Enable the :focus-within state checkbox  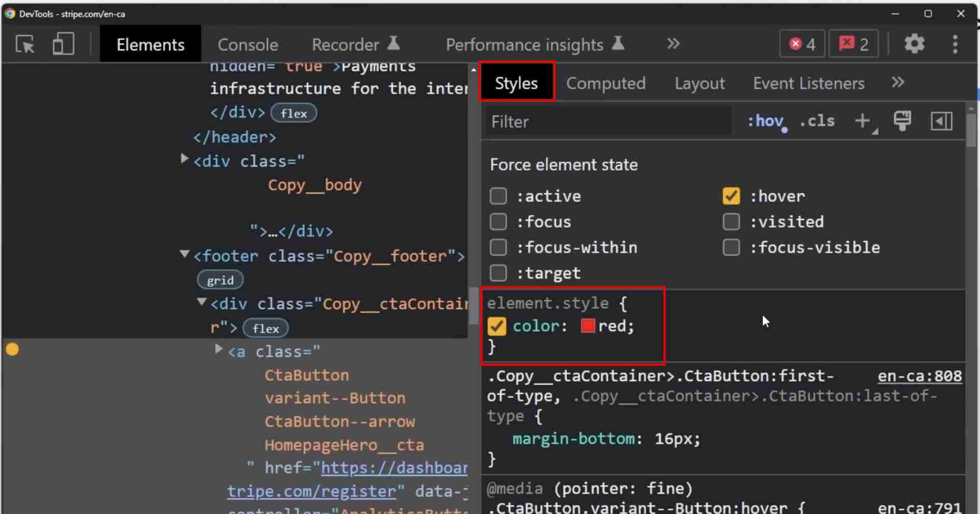pos(498,248)
